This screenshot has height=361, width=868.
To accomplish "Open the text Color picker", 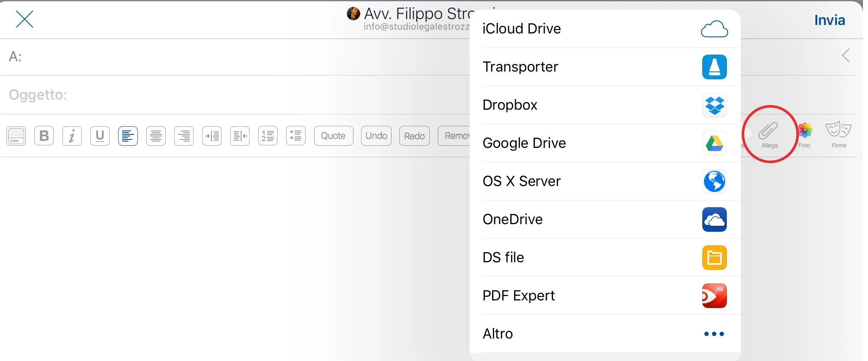I will tap(16, 136).
